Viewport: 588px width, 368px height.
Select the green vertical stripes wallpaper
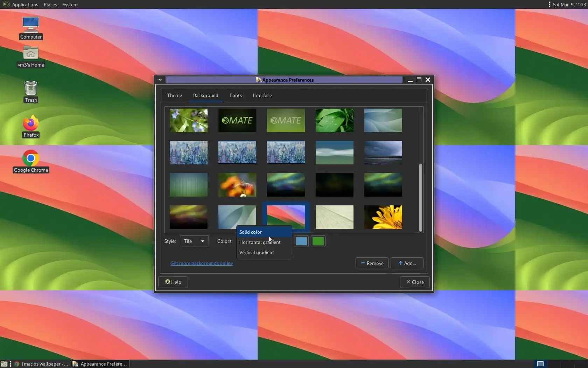189,185
